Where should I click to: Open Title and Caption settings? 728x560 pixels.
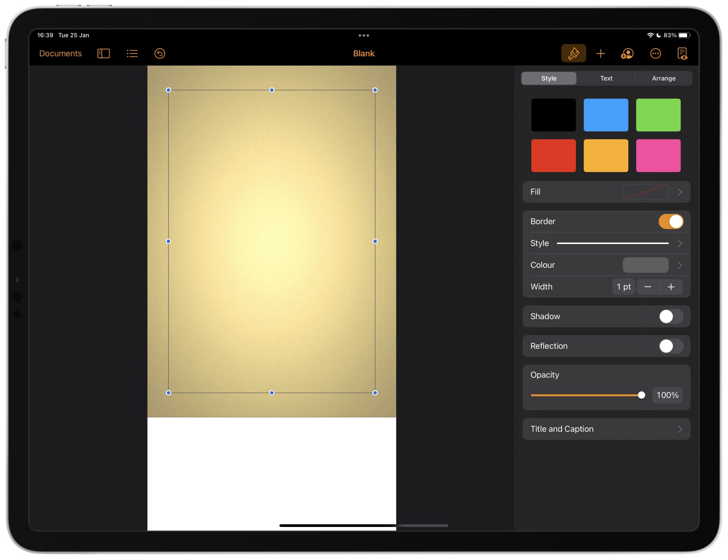click(x=606, y=429)
